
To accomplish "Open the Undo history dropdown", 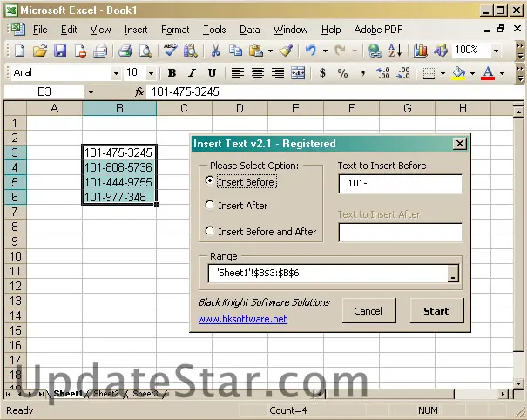I will (325, 51).
